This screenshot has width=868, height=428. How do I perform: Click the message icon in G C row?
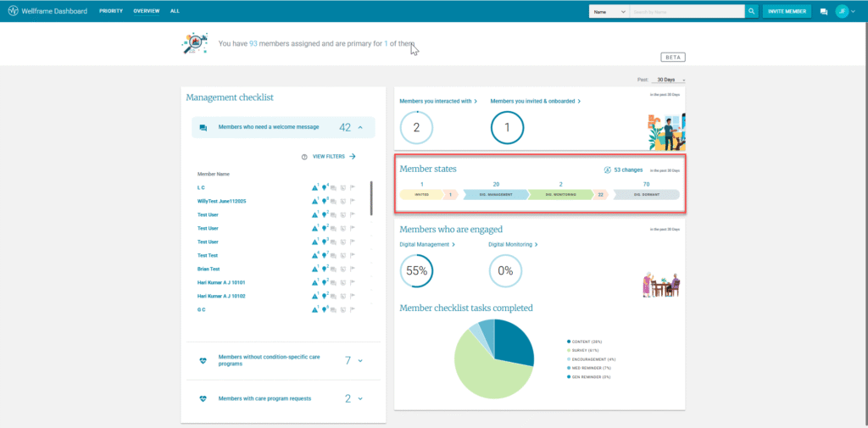[x=334, y=310]
